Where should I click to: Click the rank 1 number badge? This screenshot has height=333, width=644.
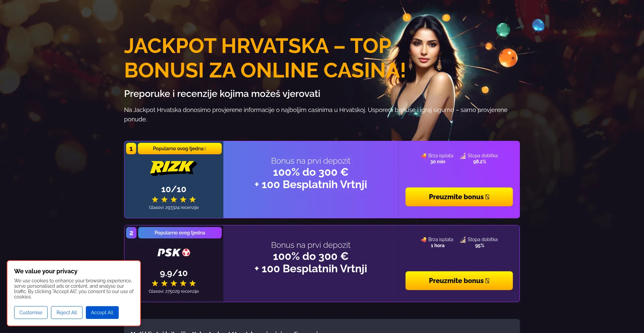coord(131,149)
